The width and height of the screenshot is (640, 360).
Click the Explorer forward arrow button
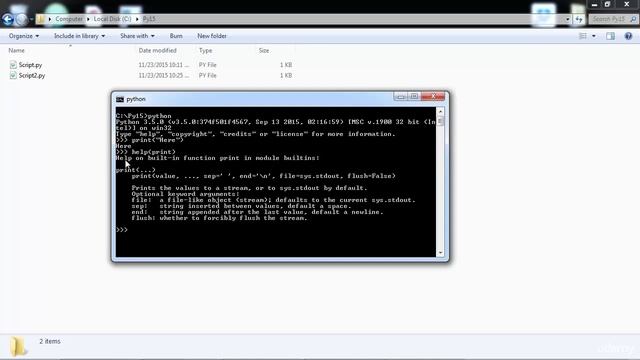[22, 19]
